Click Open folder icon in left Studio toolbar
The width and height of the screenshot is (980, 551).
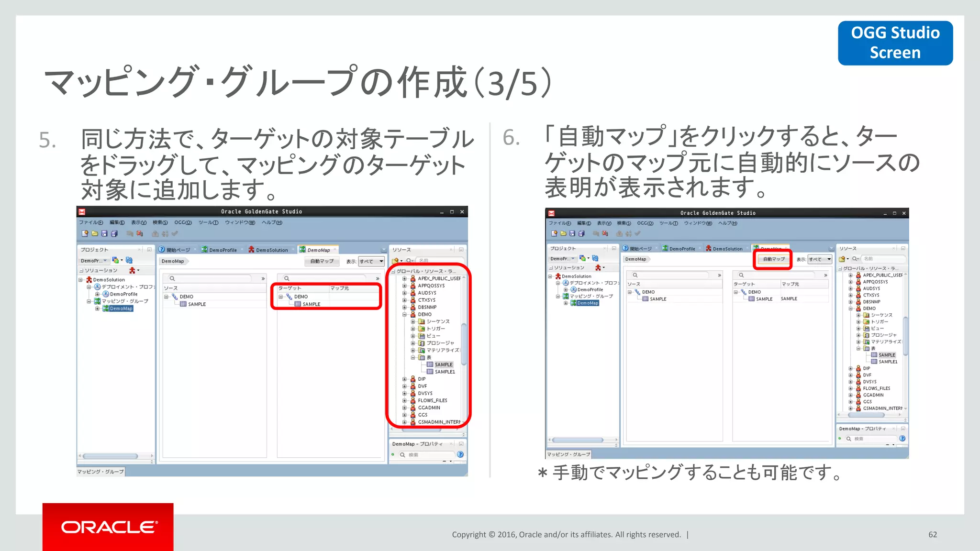[x=95, y=233]
